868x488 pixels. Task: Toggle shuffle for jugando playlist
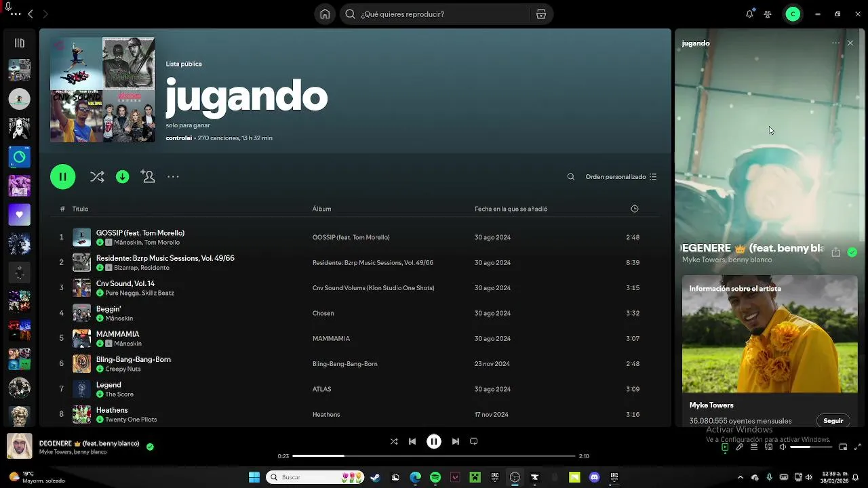[x=97, y=177]
